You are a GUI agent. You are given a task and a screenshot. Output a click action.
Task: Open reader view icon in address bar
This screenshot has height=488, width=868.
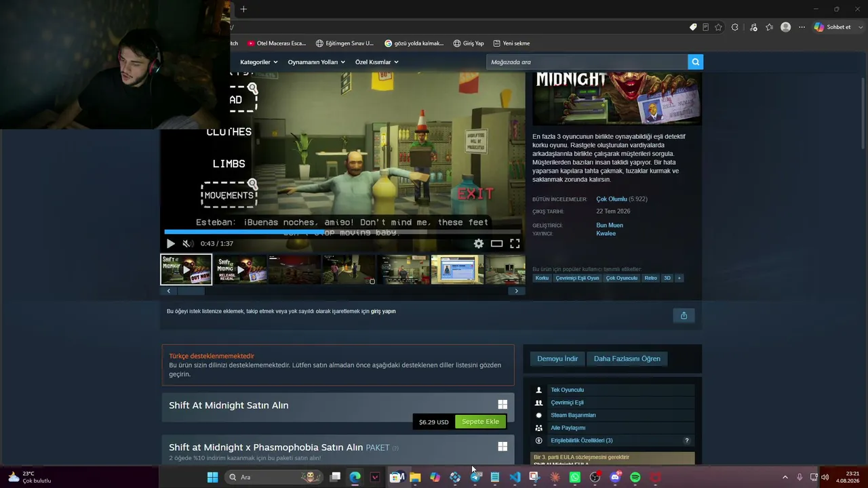[x=706, y=27]
